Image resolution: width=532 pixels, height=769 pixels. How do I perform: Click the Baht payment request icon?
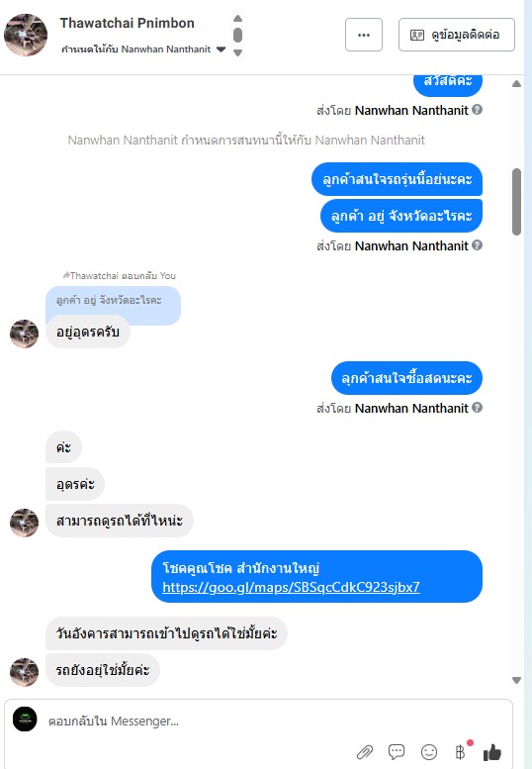(460, 752)
